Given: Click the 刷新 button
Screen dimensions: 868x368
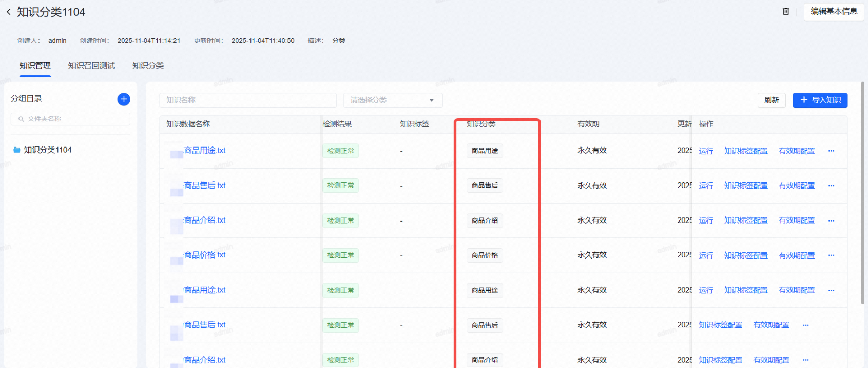Looking at the screenshot, I should point(771,100).
